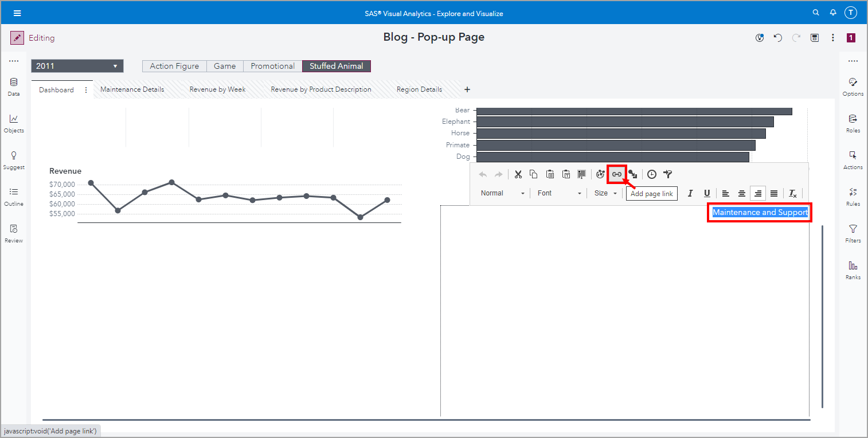The image size is (868, 438).
Task: Open the Objects panel in the left sidebar
Action: click(13, 123)
